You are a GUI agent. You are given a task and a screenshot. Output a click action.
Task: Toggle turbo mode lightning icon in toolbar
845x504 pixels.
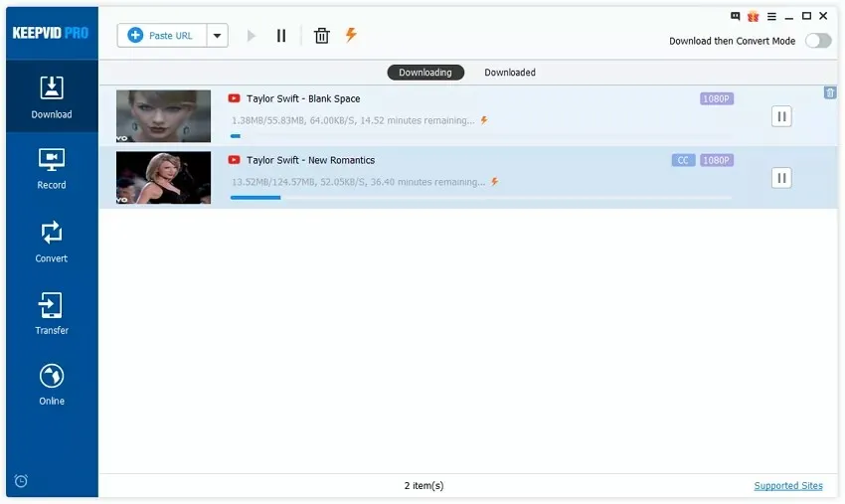pos(351,35)
